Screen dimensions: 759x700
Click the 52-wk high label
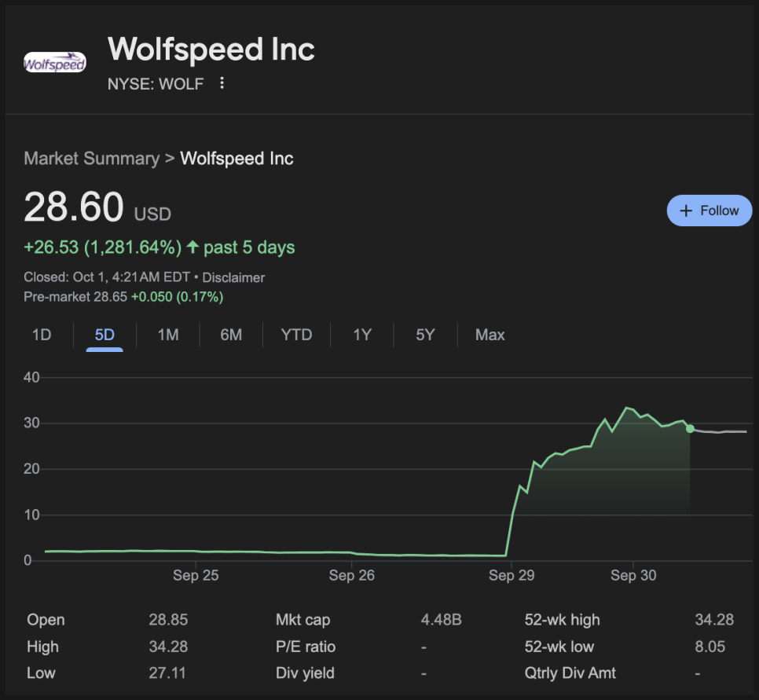point(562,620)
